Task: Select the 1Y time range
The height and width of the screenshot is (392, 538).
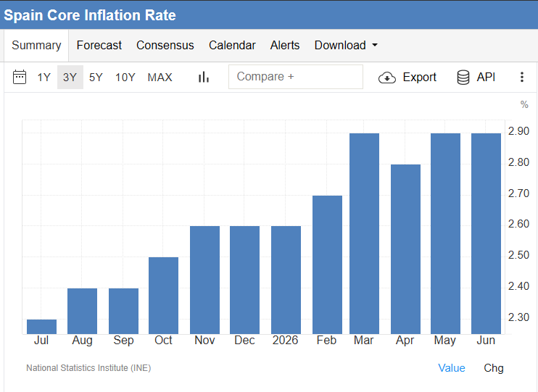Action: point(44,77)
